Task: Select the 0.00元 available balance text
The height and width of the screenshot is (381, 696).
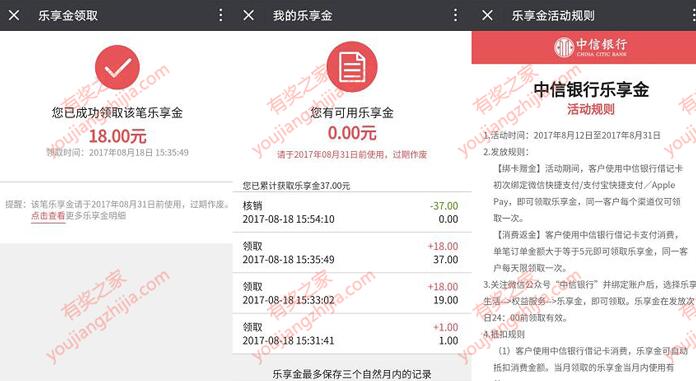Action: point(352,133)
